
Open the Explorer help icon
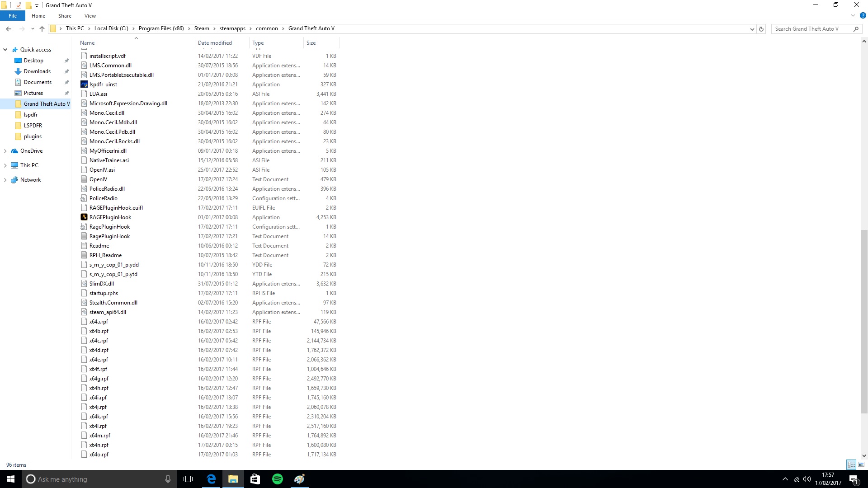863,15
